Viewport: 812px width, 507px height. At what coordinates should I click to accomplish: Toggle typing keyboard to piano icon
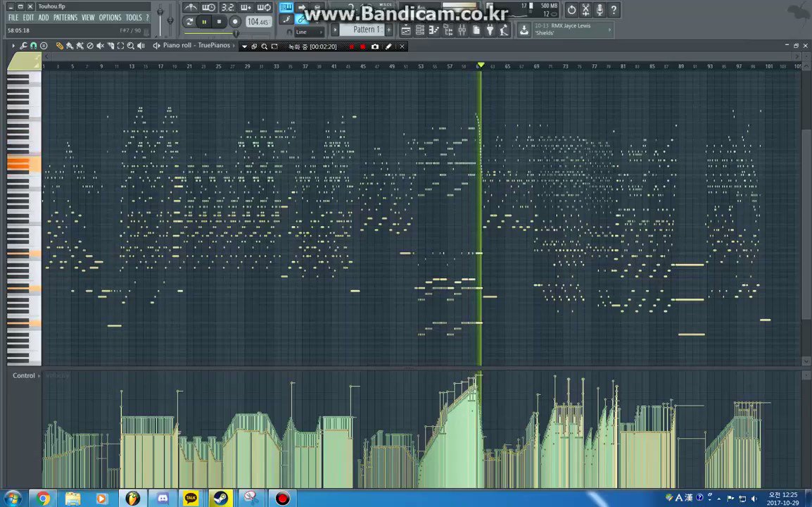[x=286, y=7]
